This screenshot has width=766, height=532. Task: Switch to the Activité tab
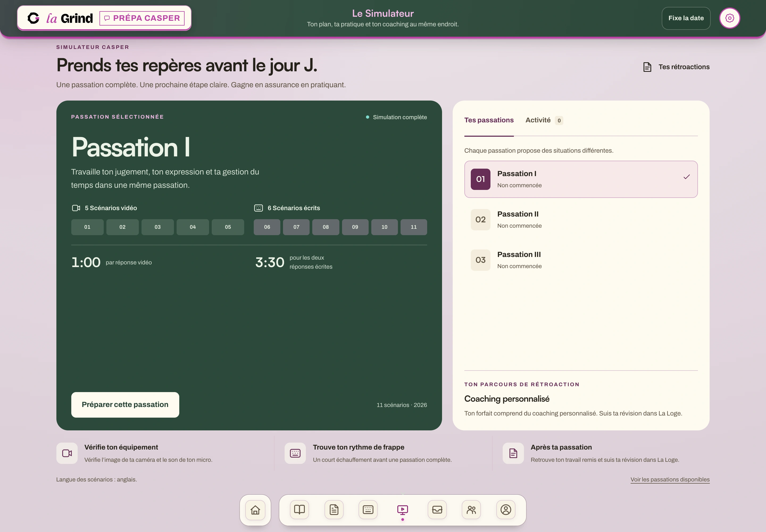click(544, 120)
